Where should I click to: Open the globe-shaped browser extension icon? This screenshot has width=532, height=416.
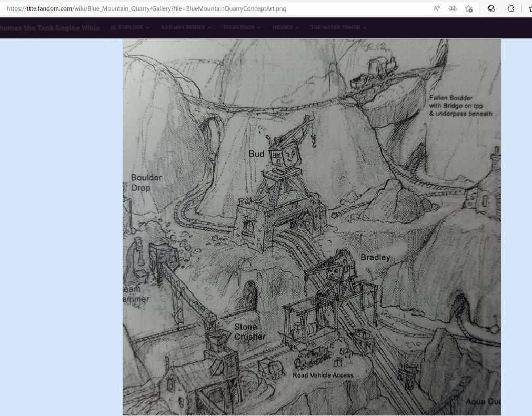click(490, 8)
